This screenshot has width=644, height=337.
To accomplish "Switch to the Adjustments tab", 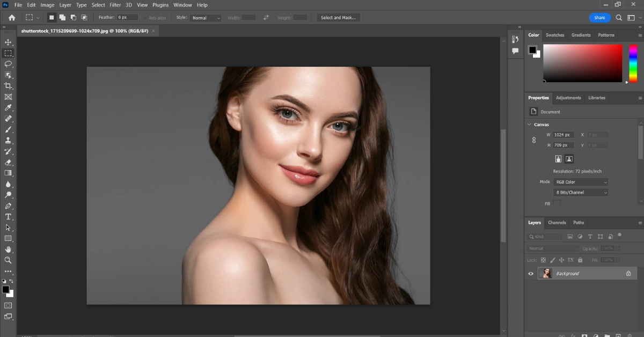I will pos(568,98).
